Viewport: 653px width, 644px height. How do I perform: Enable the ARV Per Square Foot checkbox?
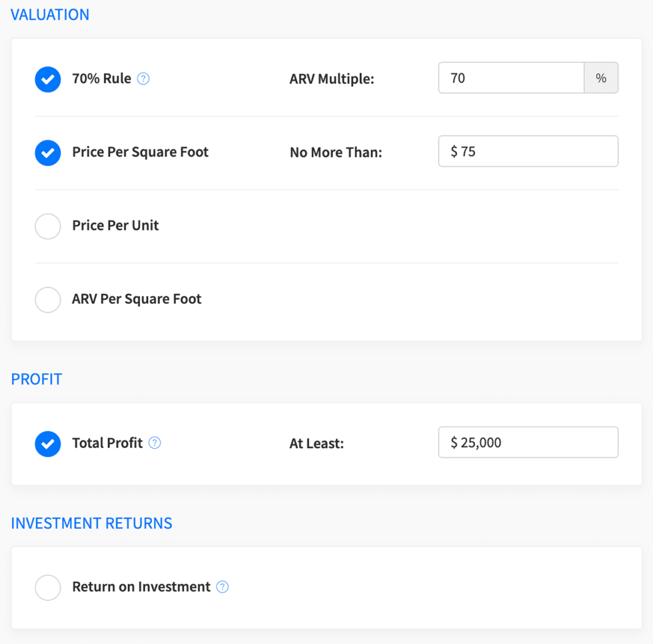[48, 299]
